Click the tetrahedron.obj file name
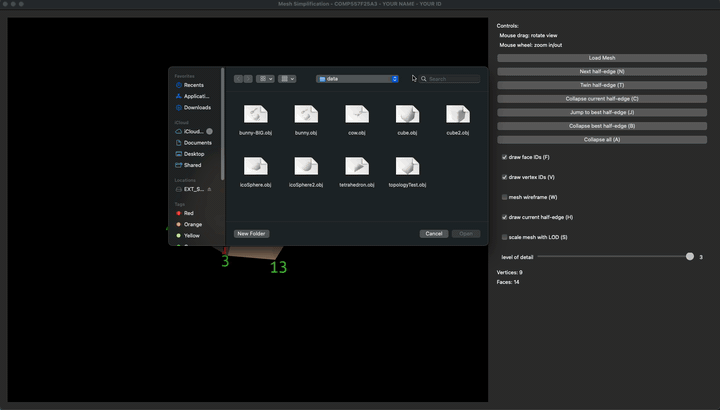This screenshot has height=410, width=720. tap(357, 185)
